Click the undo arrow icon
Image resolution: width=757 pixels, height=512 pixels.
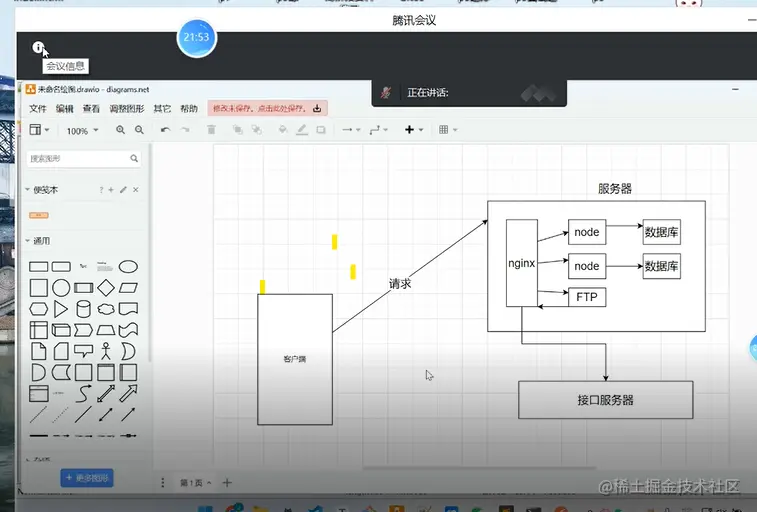coord(166,130)
